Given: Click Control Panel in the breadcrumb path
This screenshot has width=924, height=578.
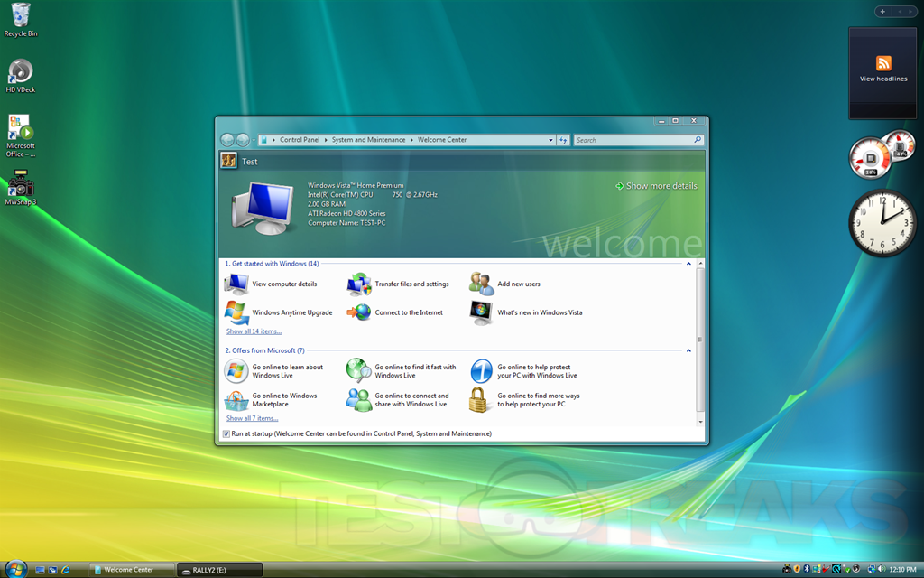Looking at the screenshot, I should (300, 140).
